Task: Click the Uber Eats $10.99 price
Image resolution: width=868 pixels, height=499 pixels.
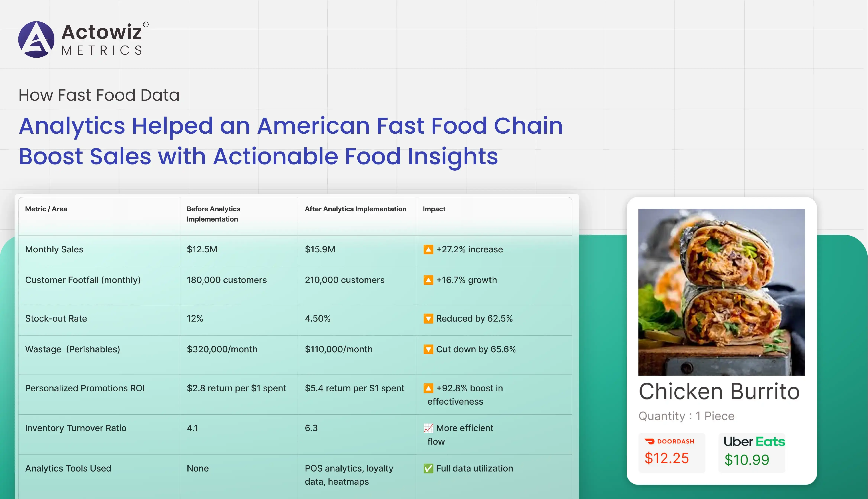Action: pos(747,460)
